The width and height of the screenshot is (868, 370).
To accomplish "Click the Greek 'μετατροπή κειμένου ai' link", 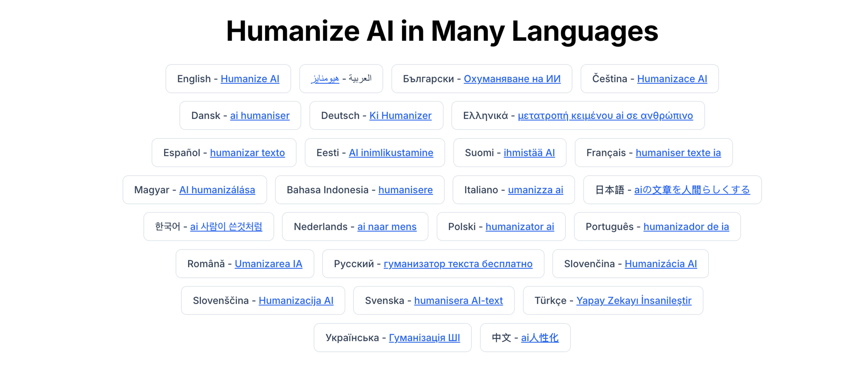I will click(605, 116).
